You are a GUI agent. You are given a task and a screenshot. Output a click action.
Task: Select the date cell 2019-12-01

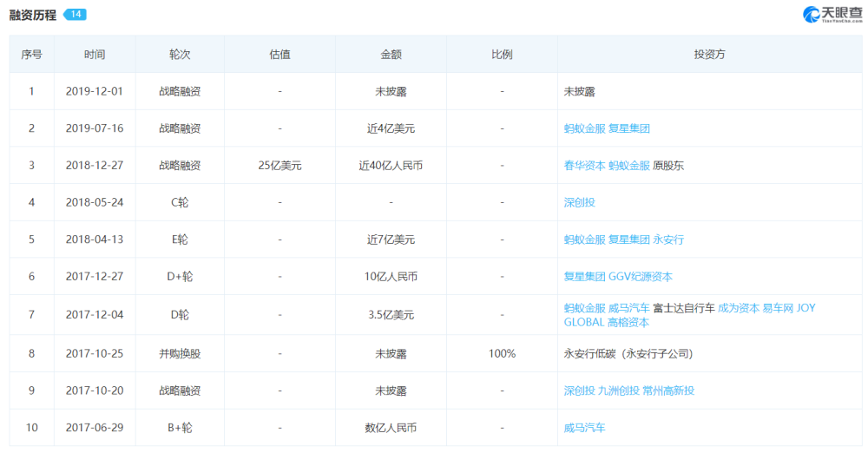tap(95, 91)
